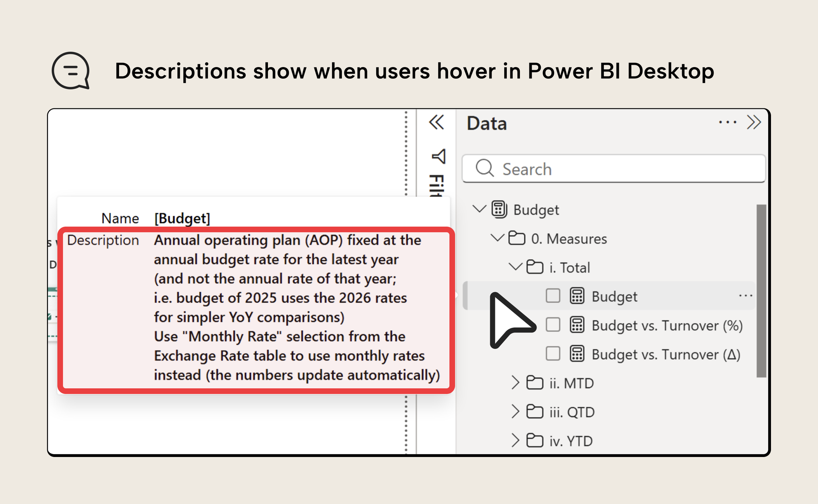818x504 pixels.
Task: Click the Data pane title
Action: 487,123
